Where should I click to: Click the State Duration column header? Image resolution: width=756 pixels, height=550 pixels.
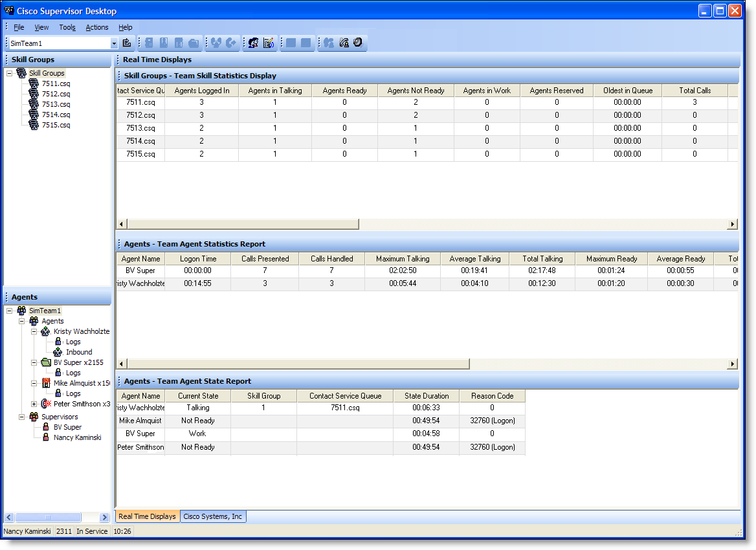[427, 396]
